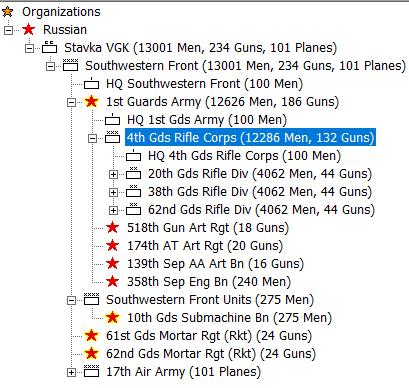Click the Stavka VGK unit symbol icon
The image size is (409, 388).
pos(49,48)
